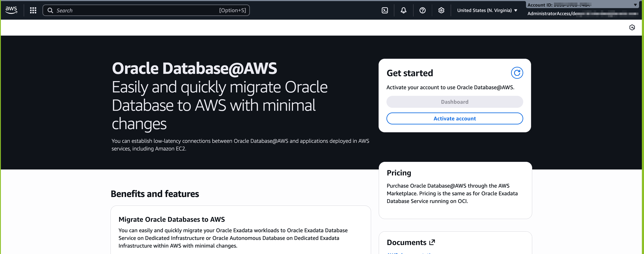The height and width of the screenshot is (254, 644).
Task: Open the Services grid menu
Action: tap(33, 10)
